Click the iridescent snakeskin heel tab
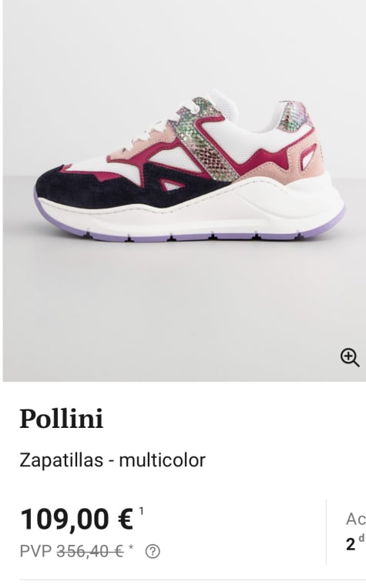This screenshot has width=366, height=588. point(294,115)
